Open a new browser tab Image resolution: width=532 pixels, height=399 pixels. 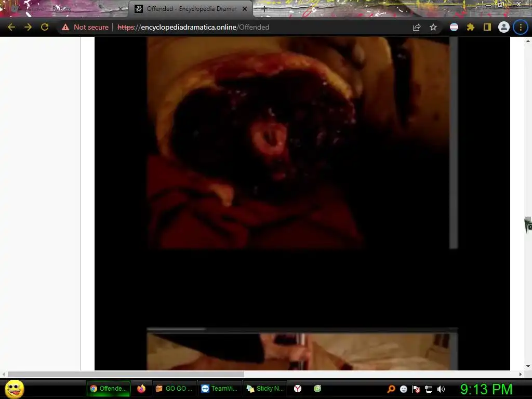[x=264, y=9]
